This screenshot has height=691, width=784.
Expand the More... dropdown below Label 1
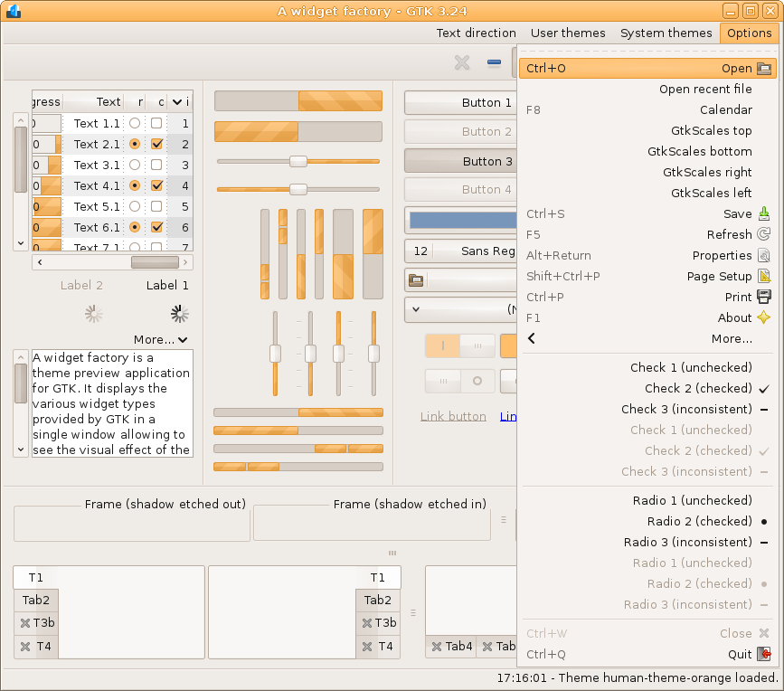click(x=160, y=339)
